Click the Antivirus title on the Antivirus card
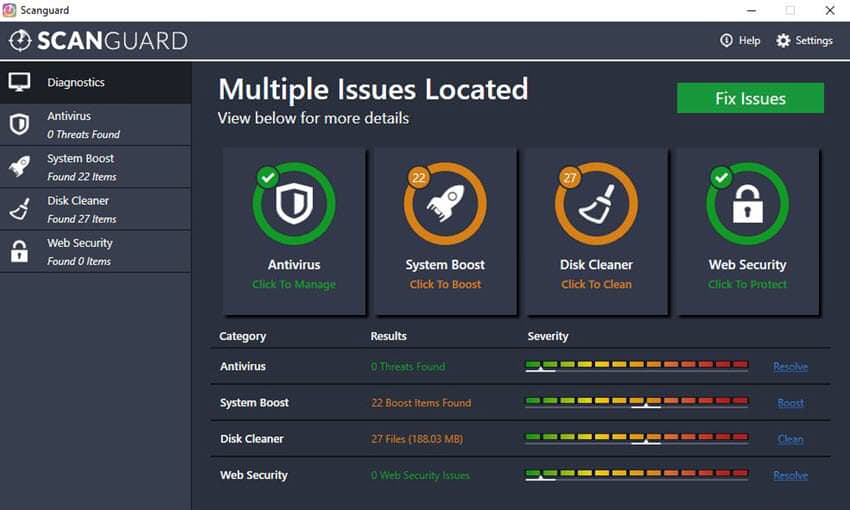Image resolution: width=850 pixels, height=510 pixels. 294,264
